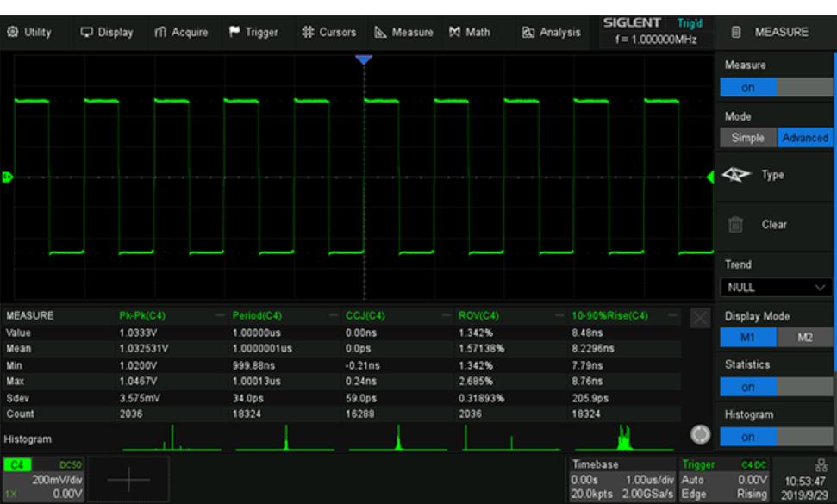Open the Utility menu
Viewport: 837px width, 504px height.
pos(31,33)
